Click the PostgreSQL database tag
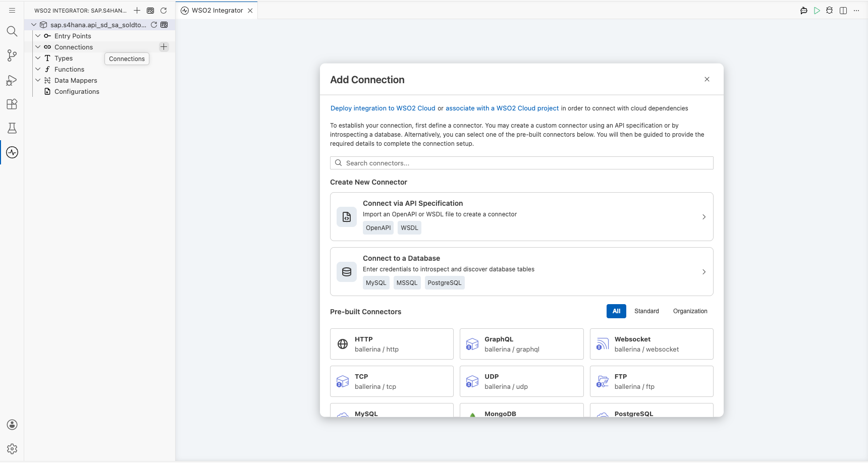This screenshot has height=463, width=868. (x=445, y=283)
